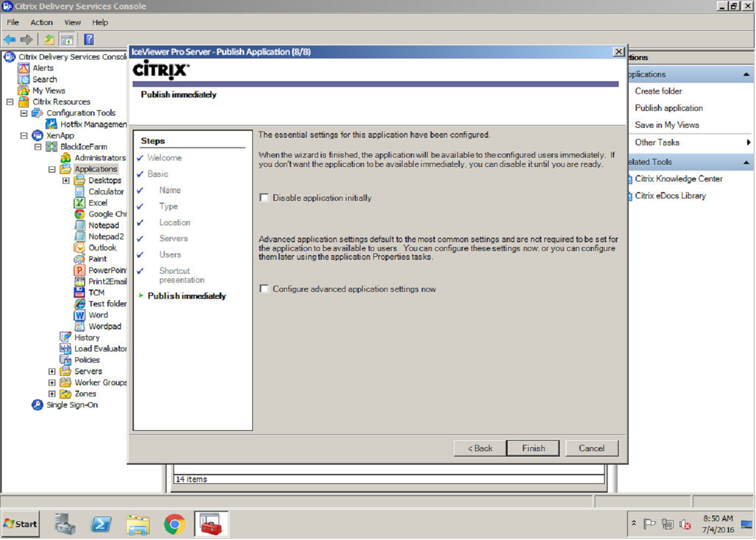Open Citrix eDocs Library link
The image size is (756, 540).
coord(671,196)
